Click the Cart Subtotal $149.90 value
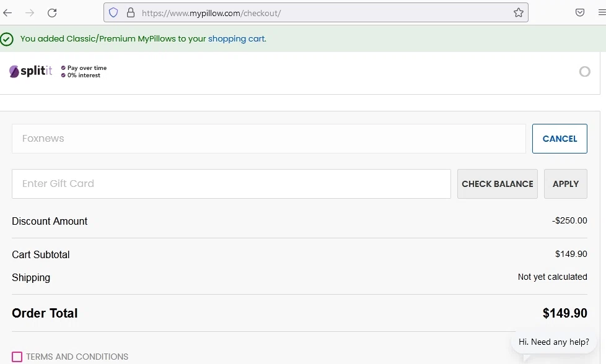This screenshot has height=364, width=606. 571,254
